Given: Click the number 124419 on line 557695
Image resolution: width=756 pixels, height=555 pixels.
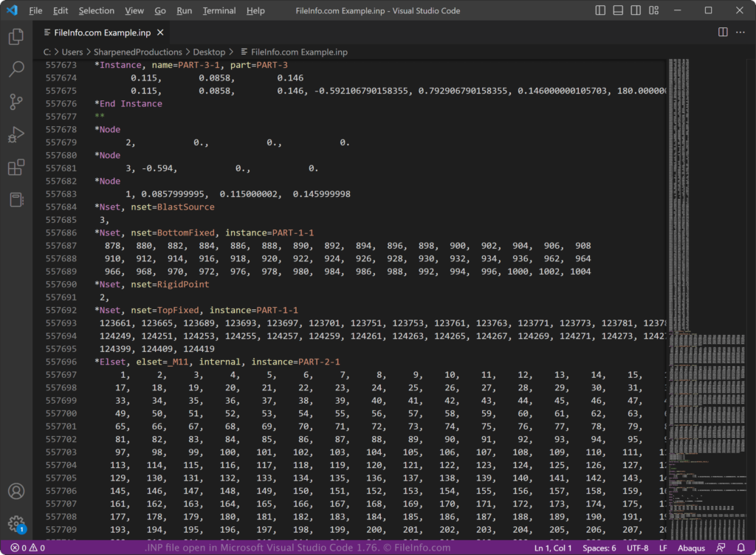Looking at the screenshot, I should [199, 349].
